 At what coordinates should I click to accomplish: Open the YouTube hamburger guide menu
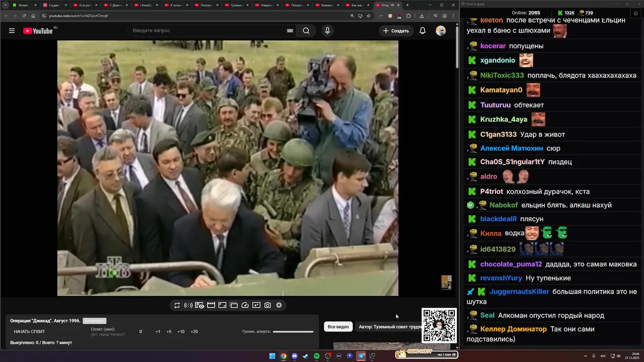(12, 31)
